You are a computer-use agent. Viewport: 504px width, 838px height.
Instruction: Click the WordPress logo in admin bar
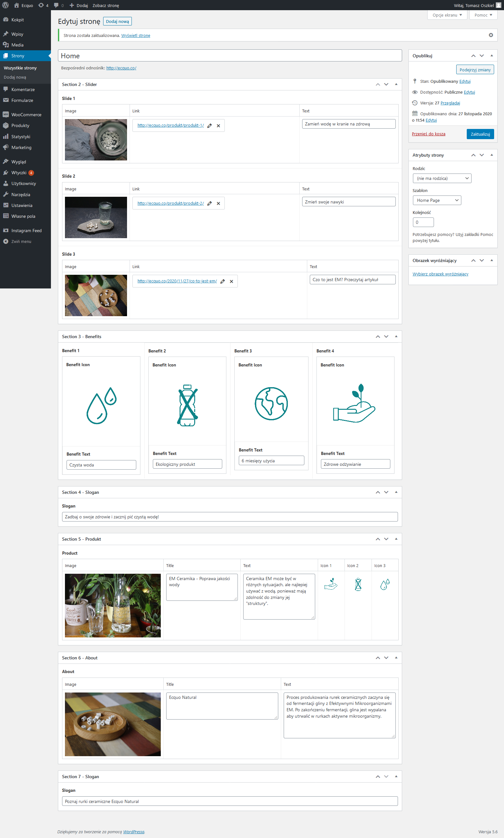pyautogui.click(x=5, y=5)
